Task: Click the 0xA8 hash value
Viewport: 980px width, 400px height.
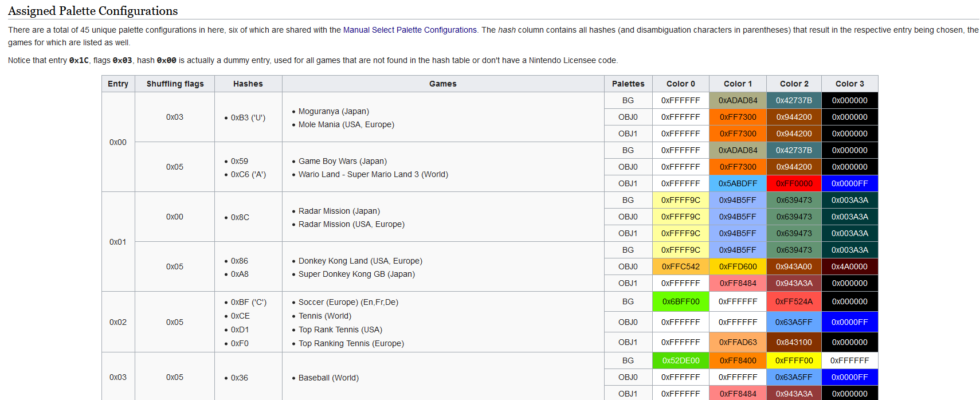Action: (240, 274)
